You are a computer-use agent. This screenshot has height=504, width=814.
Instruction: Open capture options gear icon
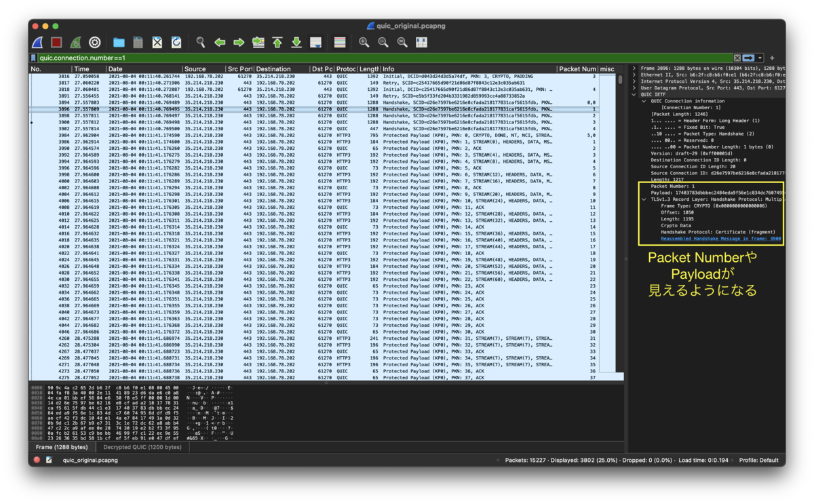(x=95, y=43)
